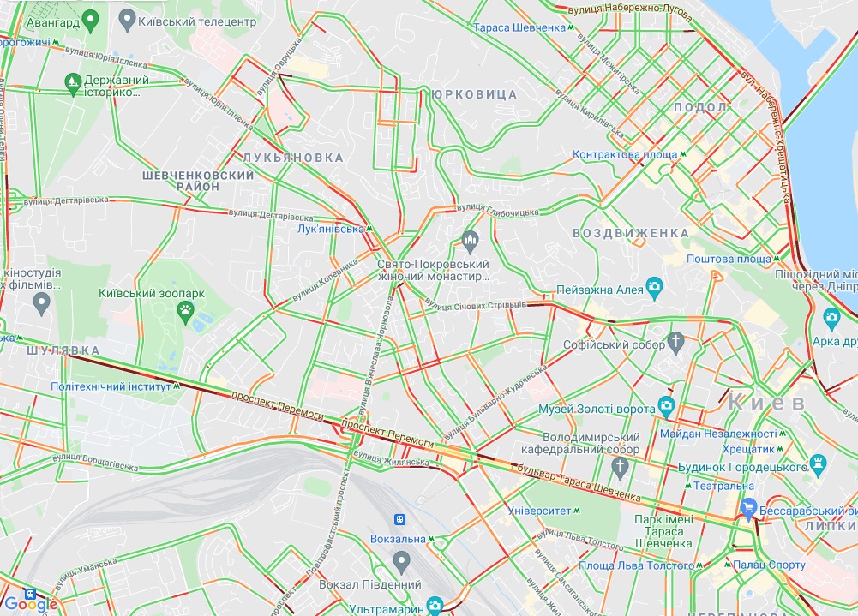The image size is (858, 616).
Task: Click the Музей Золоті ворота camera icon
Action: tap(666, 408)
